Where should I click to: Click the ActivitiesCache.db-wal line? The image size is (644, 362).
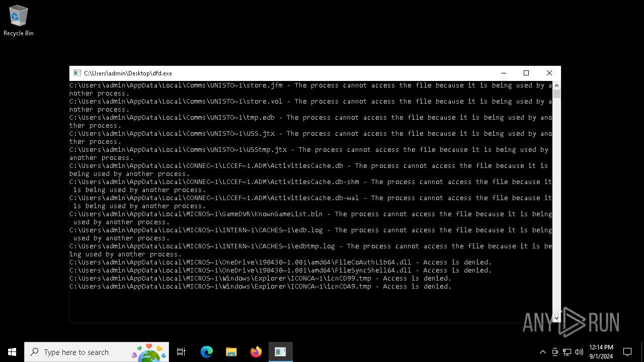[x=310, y=202]
